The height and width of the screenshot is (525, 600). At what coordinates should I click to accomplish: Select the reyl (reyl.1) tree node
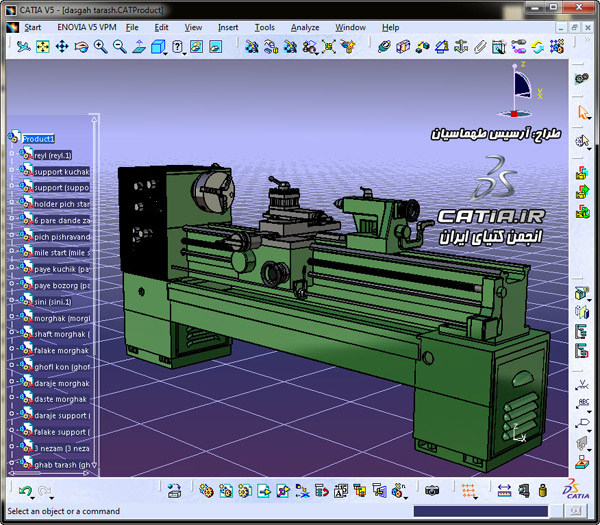pyautogui.click(x=53, y=155)
